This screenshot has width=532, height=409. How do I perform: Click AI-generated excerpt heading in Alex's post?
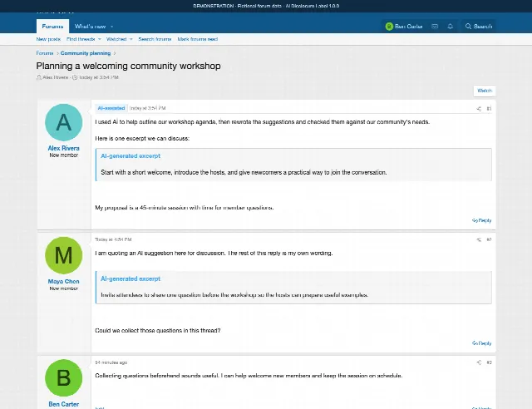tap(131, 155)
